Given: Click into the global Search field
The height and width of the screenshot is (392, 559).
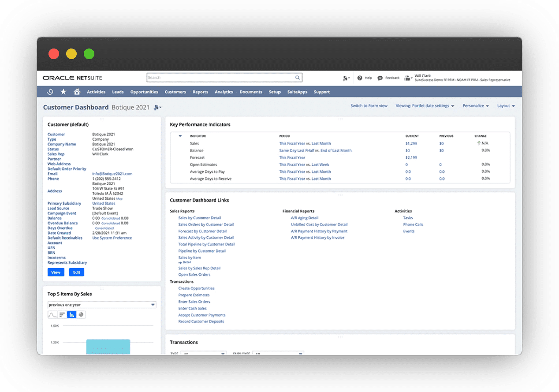Looking at the screenshot, I should point(220,78).
